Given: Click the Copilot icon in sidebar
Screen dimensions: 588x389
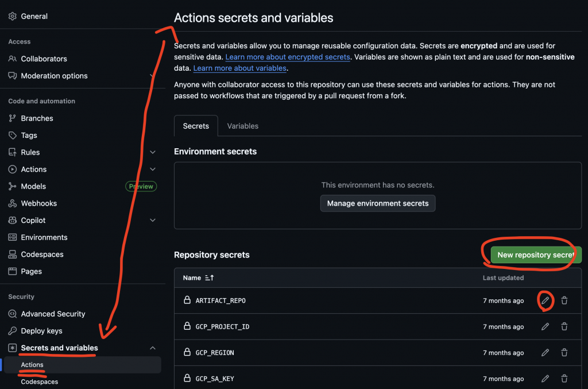Looking at the screenshot, I should tap(13, 220).
